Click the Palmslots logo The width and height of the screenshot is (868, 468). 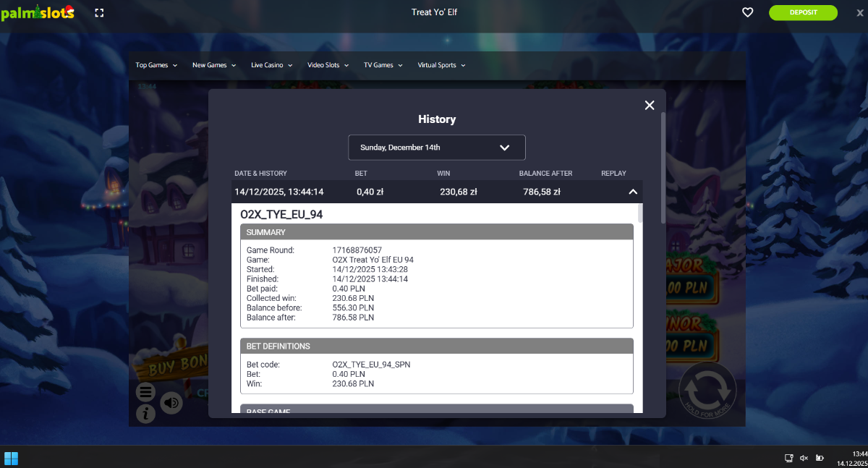(38, 12)
